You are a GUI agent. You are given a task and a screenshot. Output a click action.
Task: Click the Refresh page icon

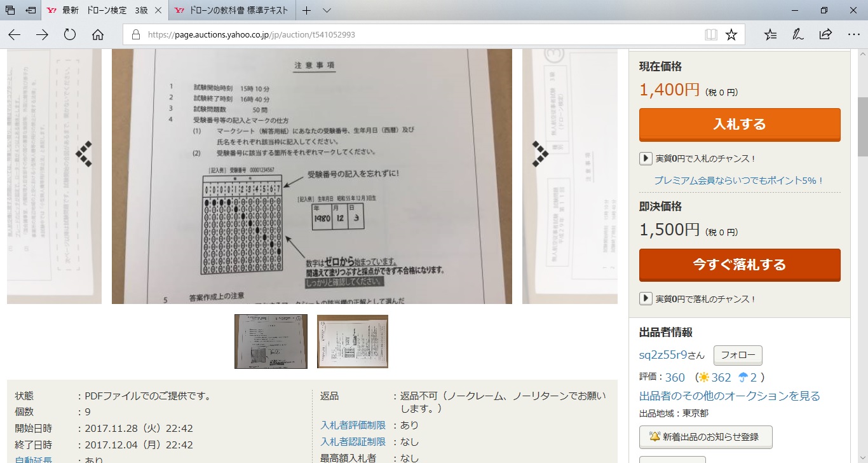coord(70,34)
